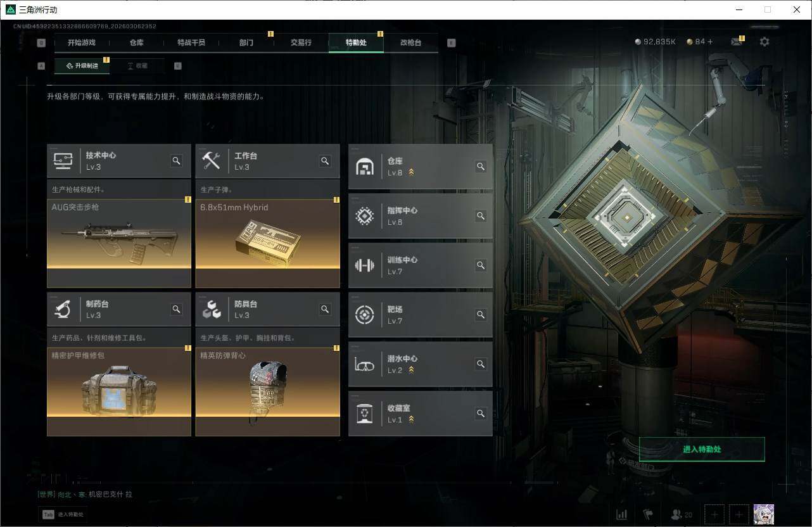Open the mail envelope icon
Viewport: 812px width, 527px height.
[x=736, y=42]
